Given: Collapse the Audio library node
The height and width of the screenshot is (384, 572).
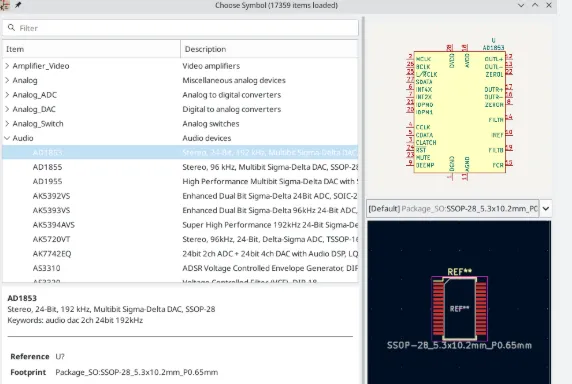Looking at the screenshot, I should [x=7, y=138].
